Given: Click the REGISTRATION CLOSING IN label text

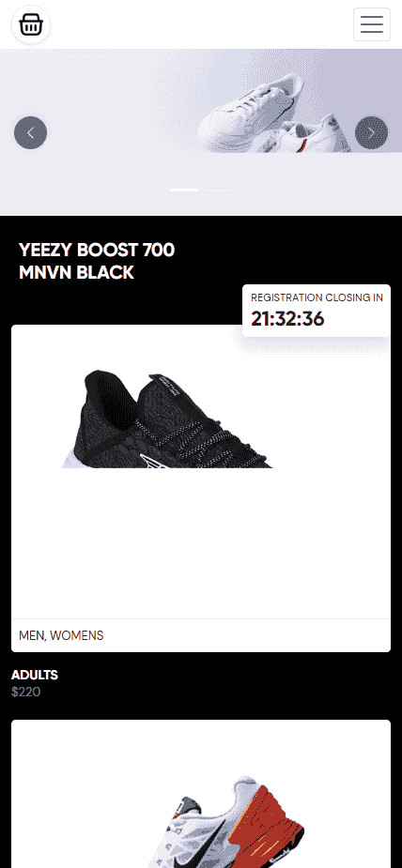Looking at the screenshot, I should [x=317, y=297].
